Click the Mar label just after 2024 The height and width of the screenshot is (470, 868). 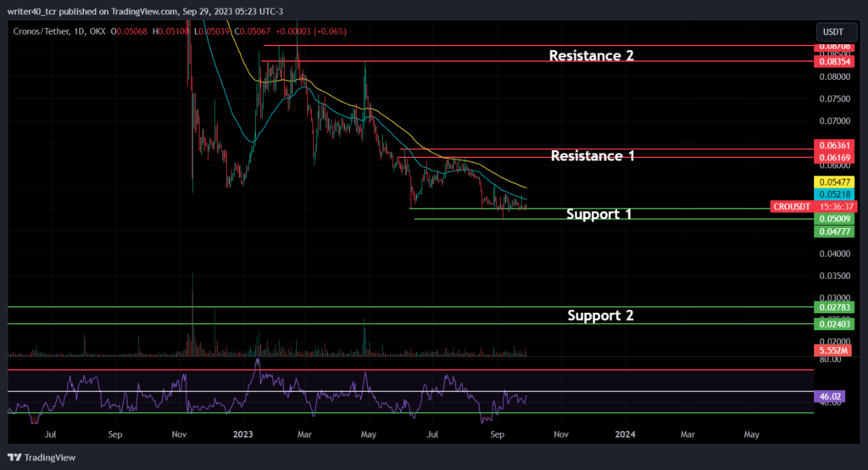(x=687, y=434)
